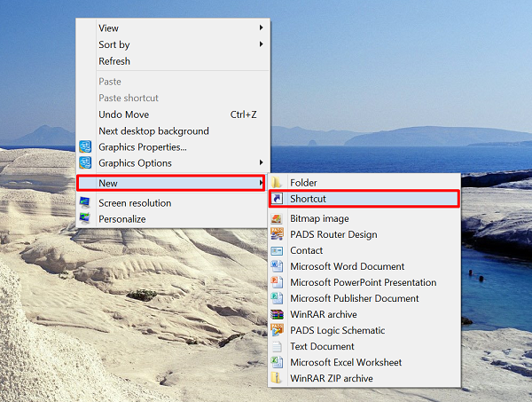Click the Graphics Options icon
The image size is (532, 402).
click(85, 162)
